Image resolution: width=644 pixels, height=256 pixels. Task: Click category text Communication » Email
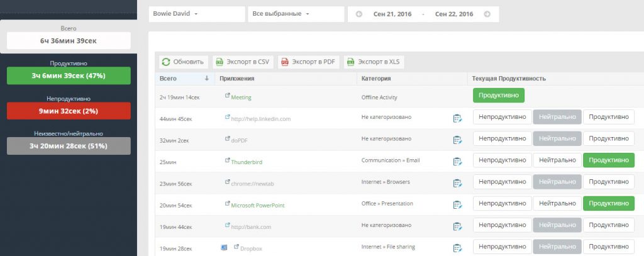click(x=391, y=160)
